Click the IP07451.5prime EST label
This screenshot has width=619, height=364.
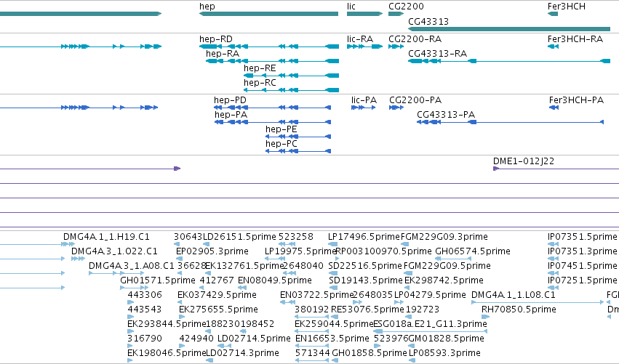click(583, 266)
